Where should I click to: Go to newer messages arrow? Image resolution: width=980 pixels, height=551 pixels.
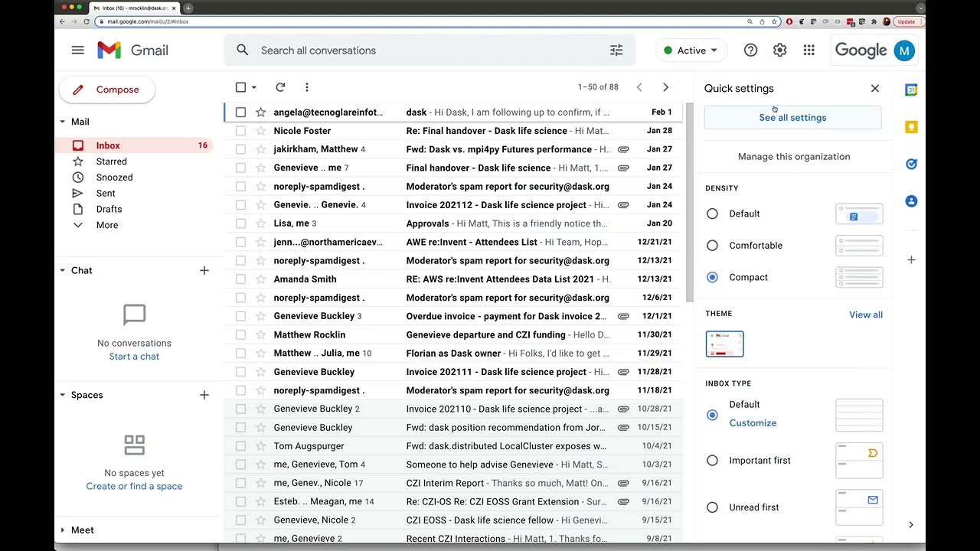(x=639, y=87)
